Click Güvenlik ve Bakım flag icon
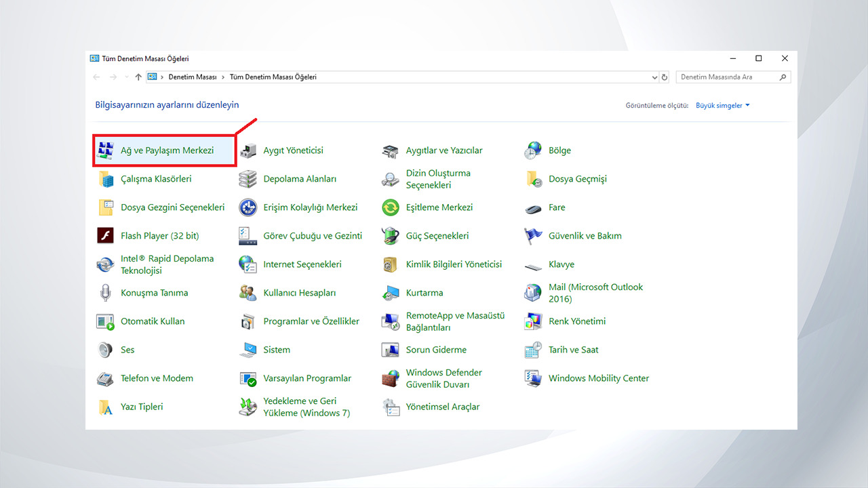Image resolution: width=868 pixels, height=488 pixels. (x=533, y=236)
